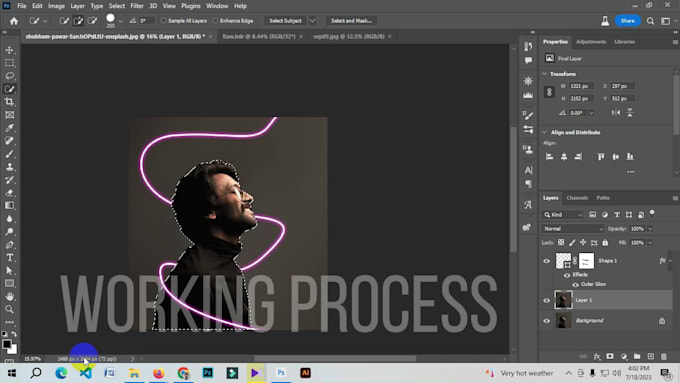Select the Hand tool
Image resolution: width=680 pixels, height=383 pixels.
pyautogui.click(x=9, y=297)
